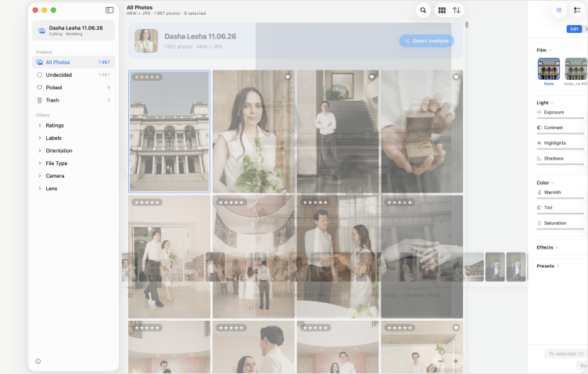Zoom out thumbnails with minus button
Screen dimensions: 588x374
pos(440,361)
